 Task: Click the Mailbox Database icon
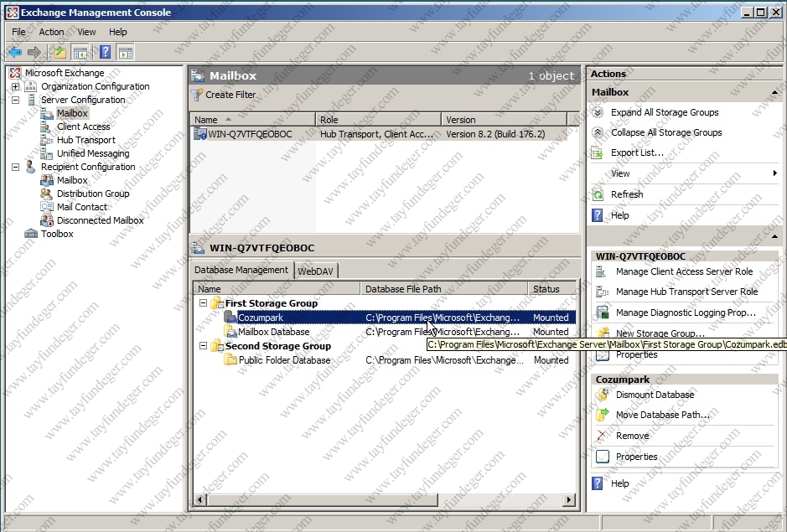(230, 331)
